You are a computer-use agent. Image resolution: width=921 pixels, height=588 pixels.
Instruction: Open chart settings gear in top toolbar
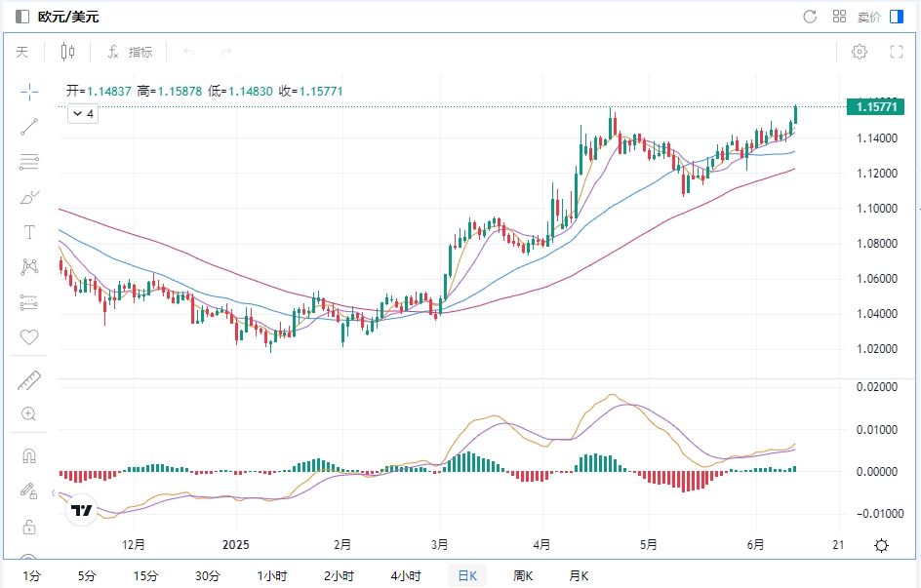(860, 52)
